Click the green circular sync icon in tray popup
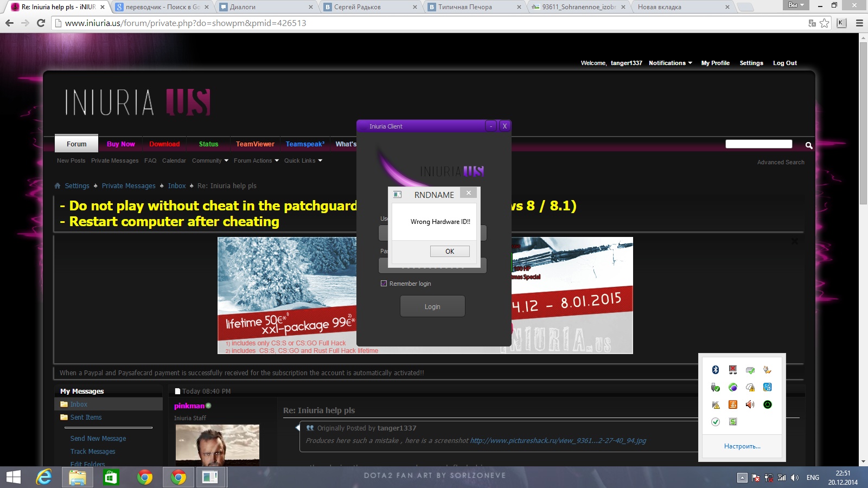 click(x=768, y=404)
